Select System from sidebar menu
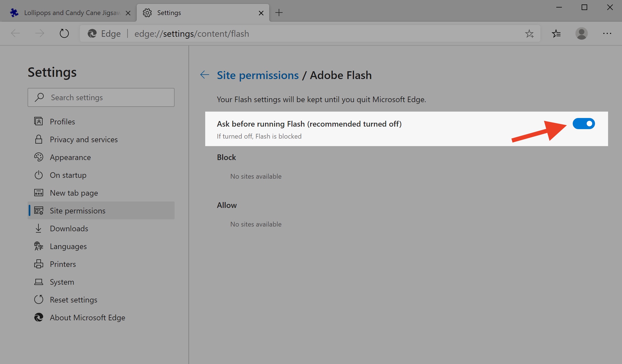Screen dimensions: 622x364 pos(62,282)
